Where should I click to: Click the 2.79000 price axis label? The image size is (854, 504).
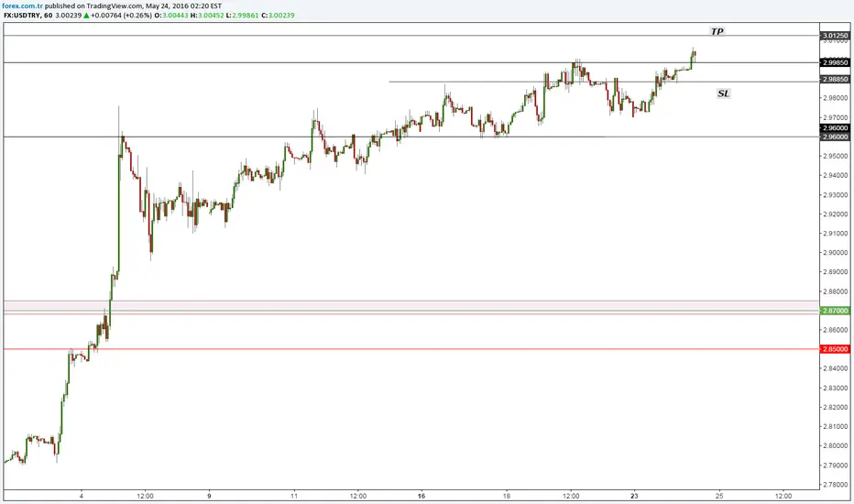pos(835,466)
